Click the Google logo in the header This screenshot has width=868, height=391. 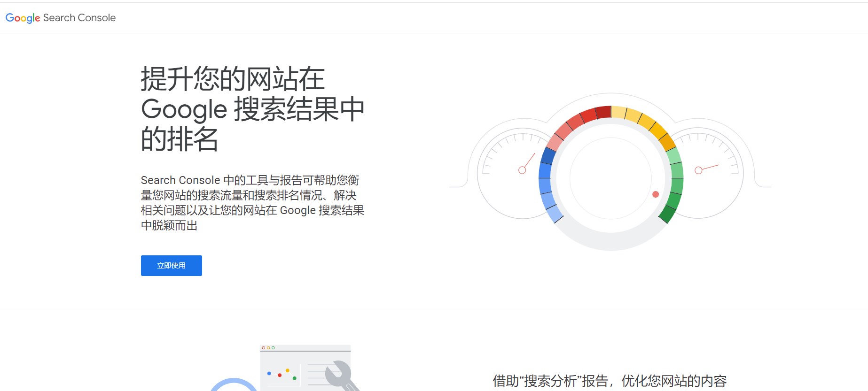23,18
